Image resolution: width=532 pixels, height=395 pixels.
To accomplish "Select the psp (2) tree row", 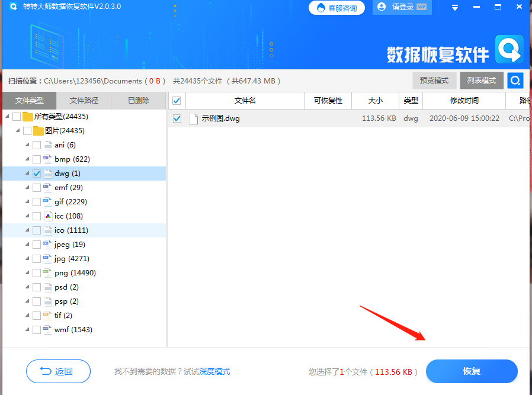I will (x=84, y=302).
